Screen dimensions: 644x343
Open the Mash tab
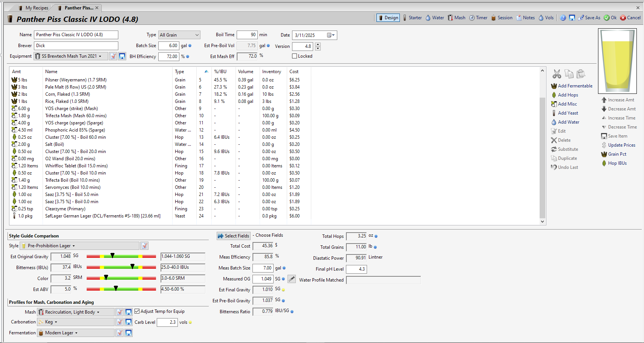(456, 18)
